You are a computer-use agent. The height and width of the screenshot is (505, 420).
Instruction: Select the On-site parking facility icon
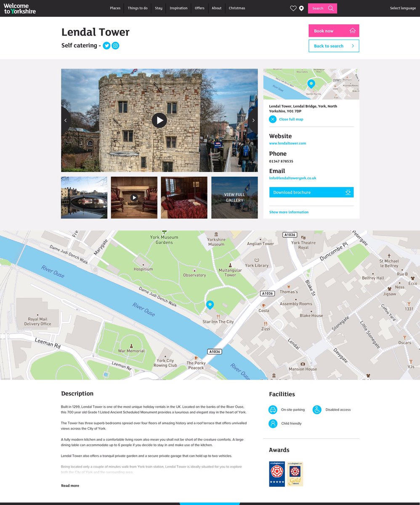[x=273, y=409]
